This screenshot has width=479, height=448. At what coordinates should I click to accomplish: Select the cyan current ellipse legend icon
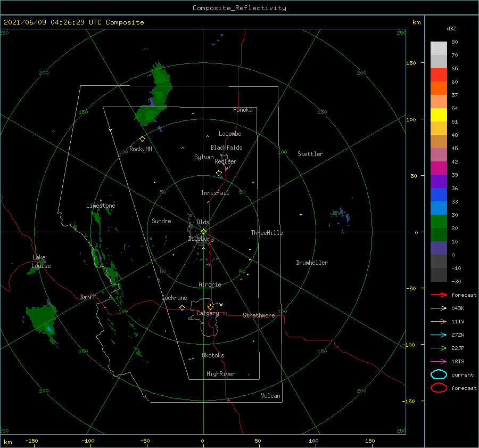pyautogui.click(x=439, y=374)
